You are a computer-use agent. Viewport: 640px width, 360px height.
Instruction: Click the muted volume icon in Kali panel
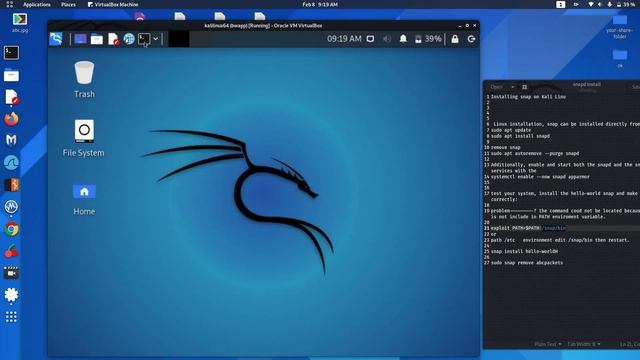tap(387, 39)
